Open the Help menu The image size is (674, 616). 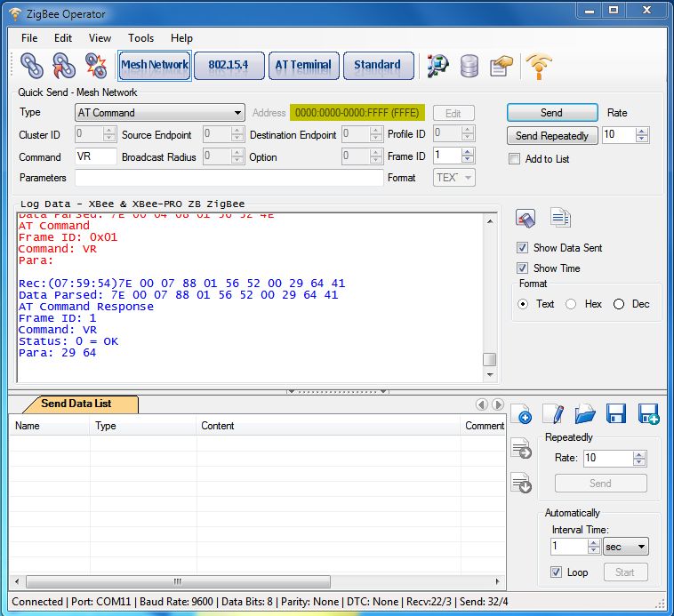[181, 38]
